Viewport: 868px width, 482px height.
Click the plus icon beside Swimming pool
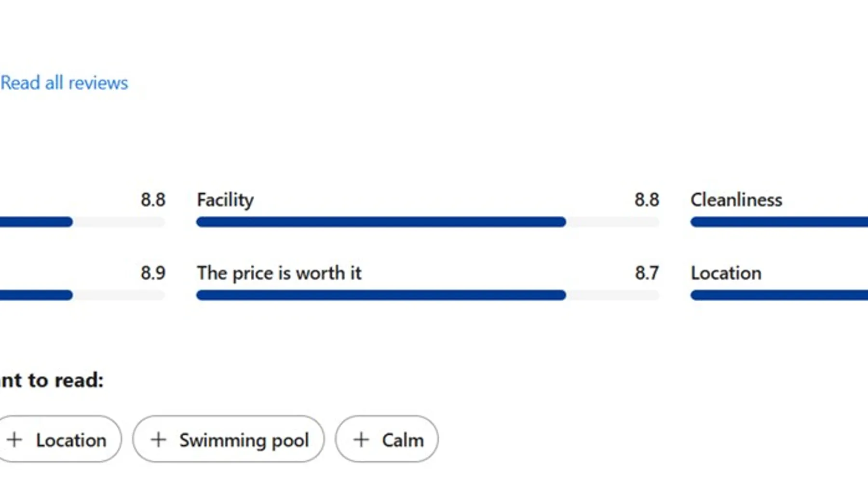click(x=158, y=440)
